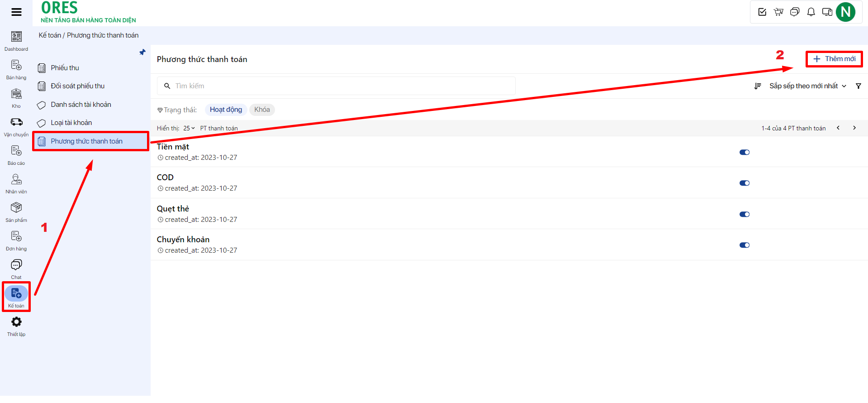Image resolution: width=868 pixels, height=403 pixels.
Task: Click the Thêm mới button
Action: [x=834, y=59]
